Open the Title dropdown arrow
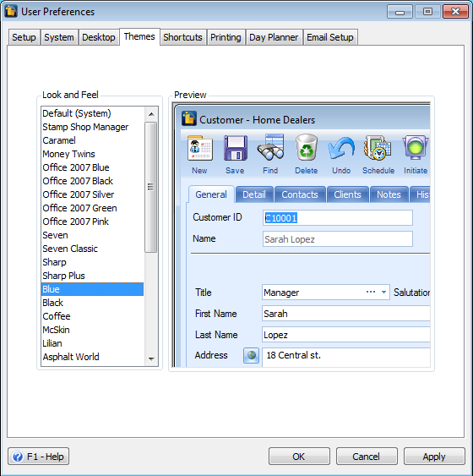 383,292
